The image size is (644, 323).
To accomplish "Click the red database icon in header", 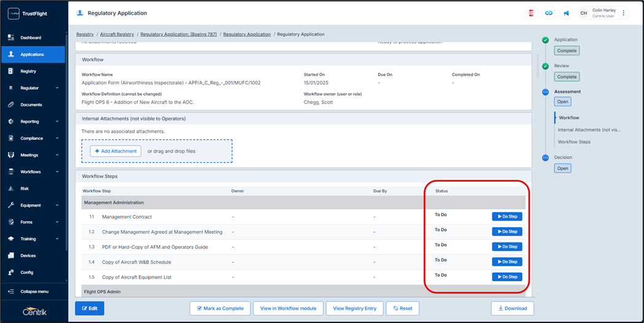I will tap(532, 13).
